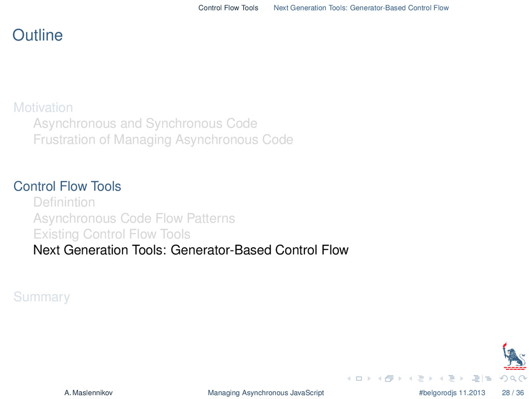The height and width of the screenshot is (399, 532).
Task: Open Next Generation Tools header link
Action: pyautogui.click(x=361, y=8)
